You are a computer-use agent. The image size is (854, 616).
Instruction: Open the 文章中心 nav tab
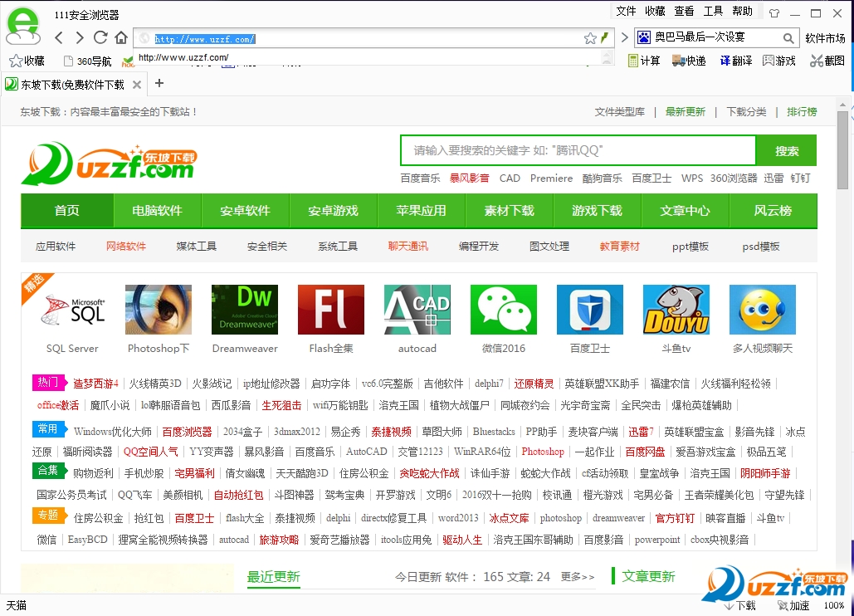click(686, 211)
